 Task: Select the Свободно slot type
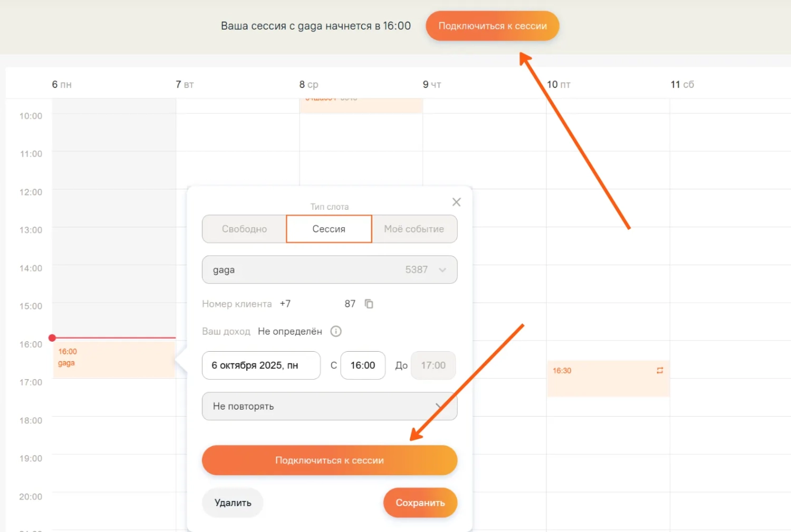coord(244,229)
